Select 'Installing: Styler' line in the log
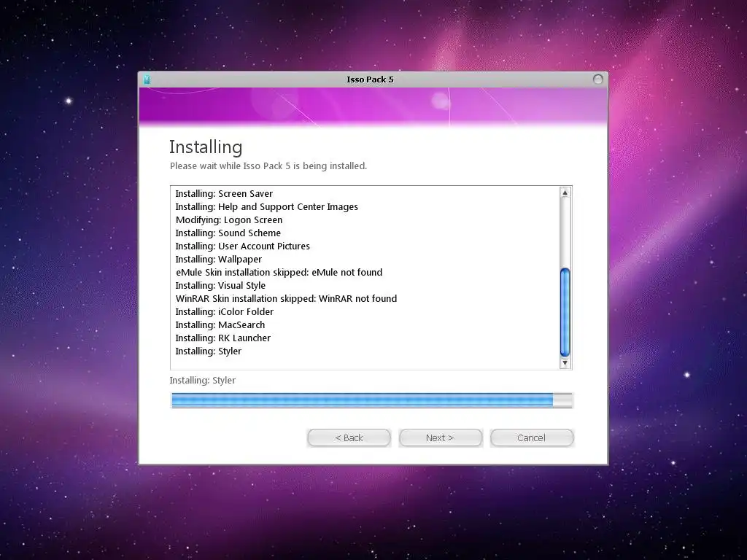This screenshot has width=747, height=560. [x=208, y=351]
